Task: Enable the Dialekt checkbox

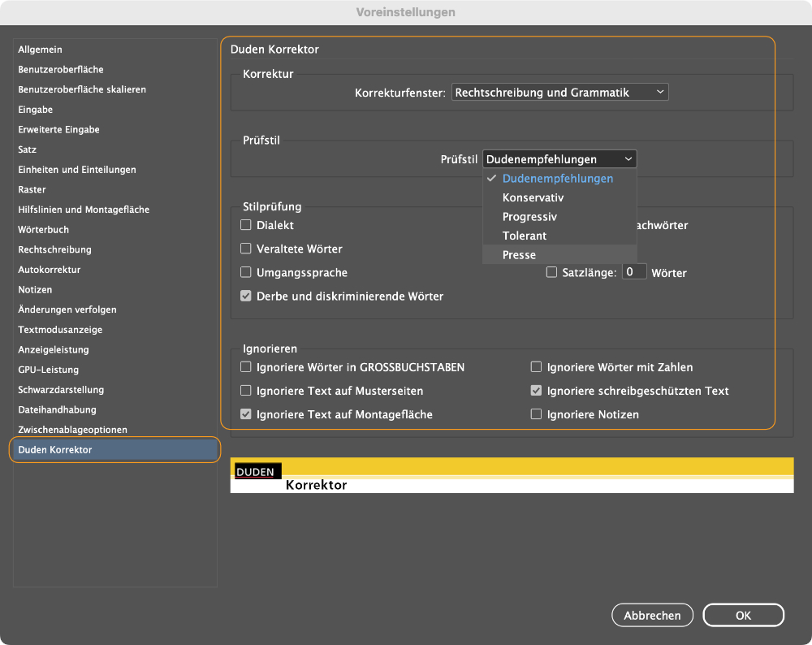Action: click(246, 225)
